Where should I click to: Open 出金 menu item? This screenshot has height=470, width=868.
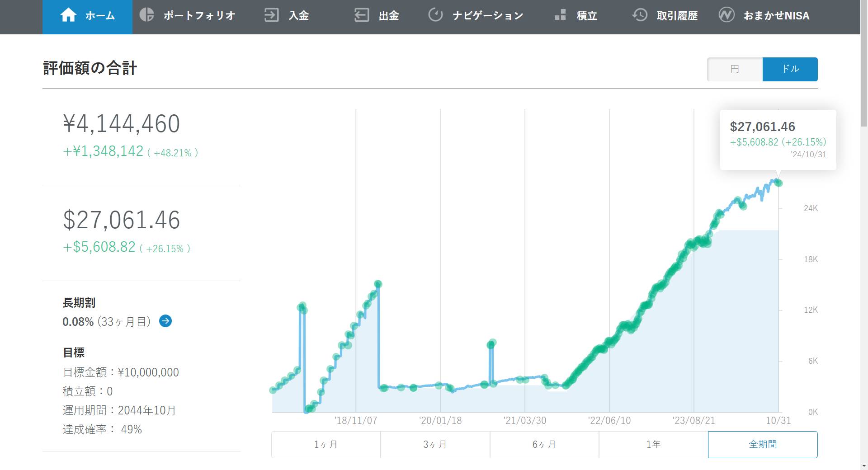tap(389, 16)
